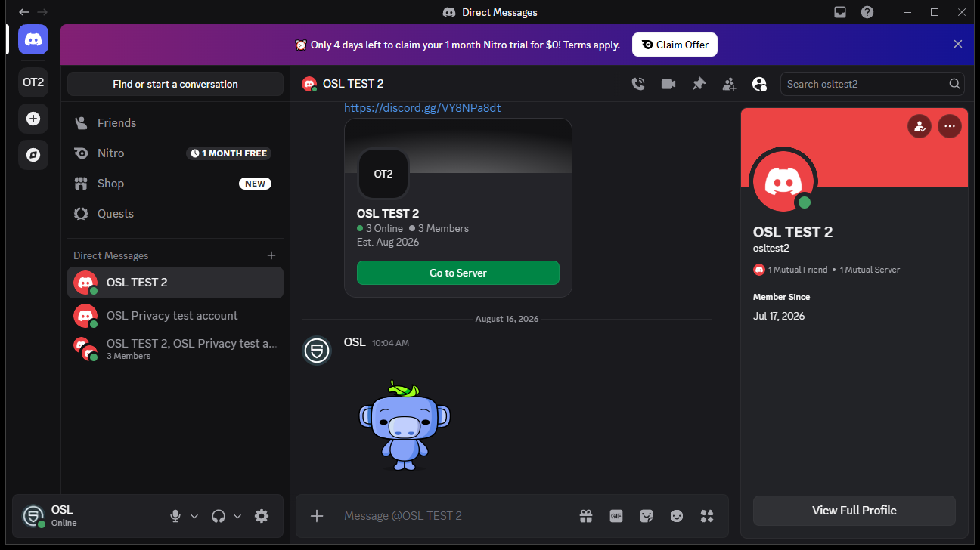Select the OSL TEST 2 direct message
Viewport: 980px width, 550px height.
pyautogui.click(x=175, y=283)
